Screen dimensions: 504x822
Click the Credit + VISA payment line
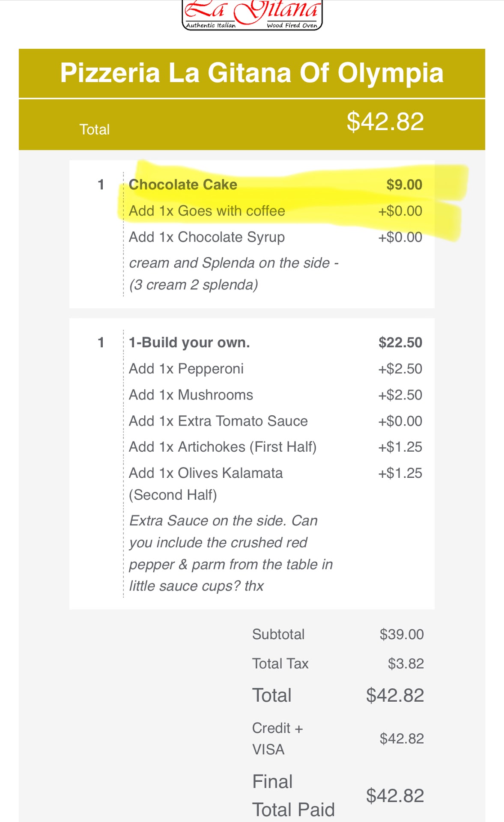(x=277, y=739)
